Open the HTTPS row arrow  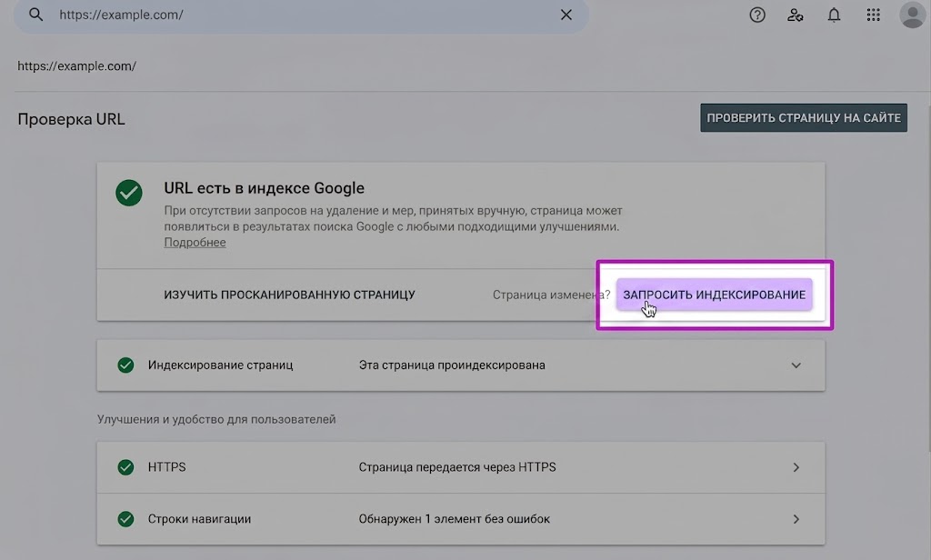click(x=796, y=467)
